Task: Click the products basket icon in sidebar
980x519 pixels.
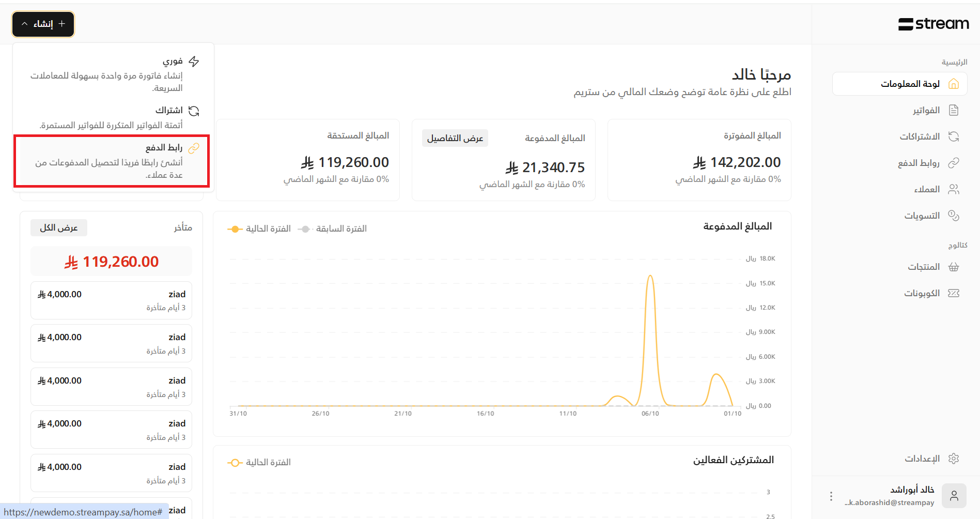Action: coord(953,267)
